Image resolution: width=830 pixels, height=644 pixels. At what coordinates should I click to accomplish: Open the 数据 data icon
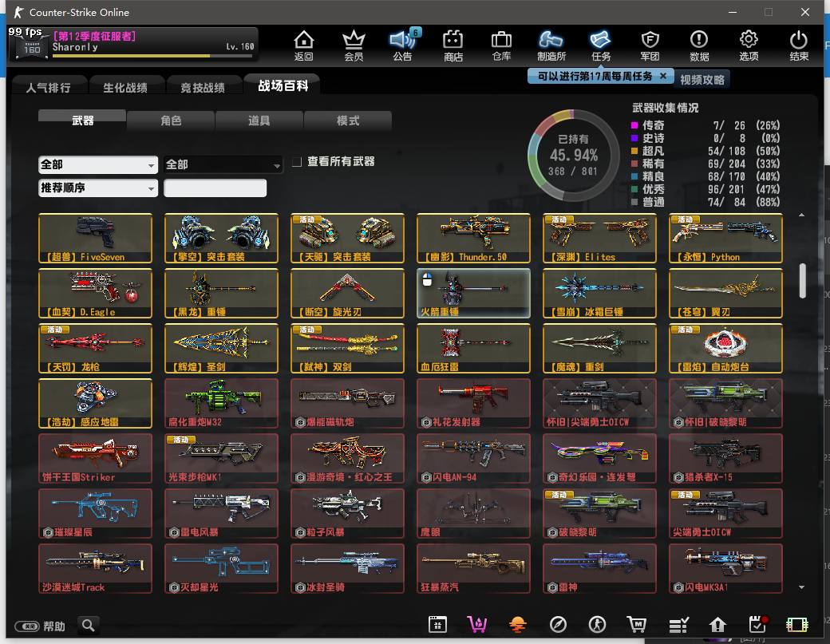point(699,45)
